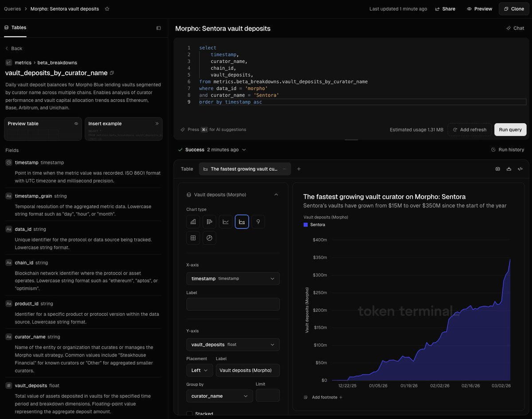532x419 pixels.
Task: Add footnote below the chart
Action: click(x=323, y=397)
